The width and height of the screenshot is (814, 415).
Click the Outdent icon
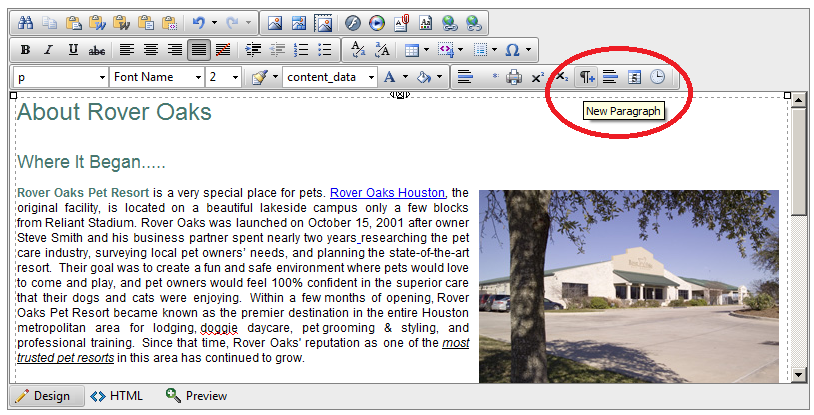pyautogui.click(x=277, y=50)
